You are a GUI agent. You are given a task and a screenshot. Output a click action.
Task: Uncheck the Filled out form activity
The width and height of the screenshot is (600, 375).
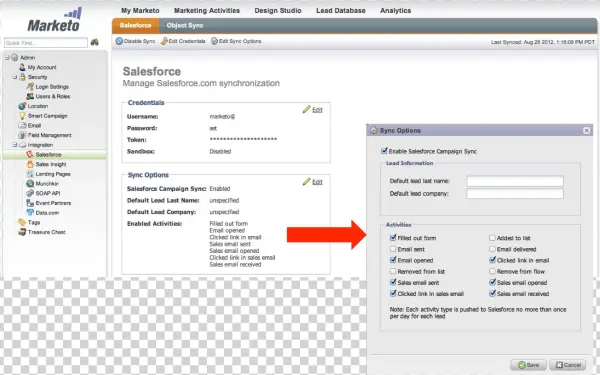pos(393,238)
